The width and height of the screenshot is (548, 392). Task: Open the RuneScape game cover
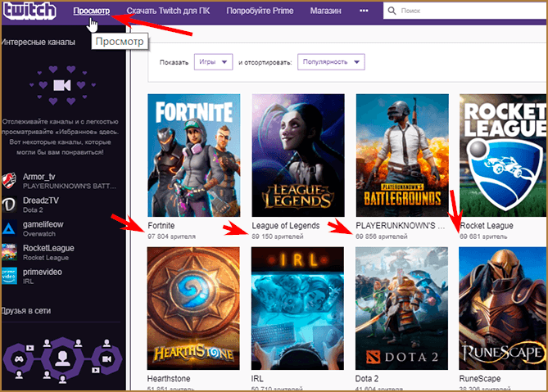[x=503, y=309]
